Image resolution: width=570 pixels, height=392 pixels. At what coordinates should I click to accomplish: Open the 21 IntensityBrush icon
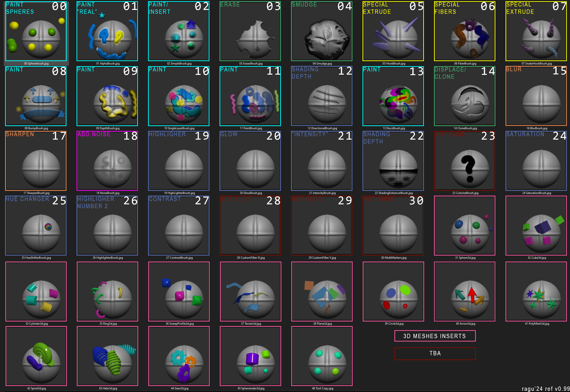(322, 161)
